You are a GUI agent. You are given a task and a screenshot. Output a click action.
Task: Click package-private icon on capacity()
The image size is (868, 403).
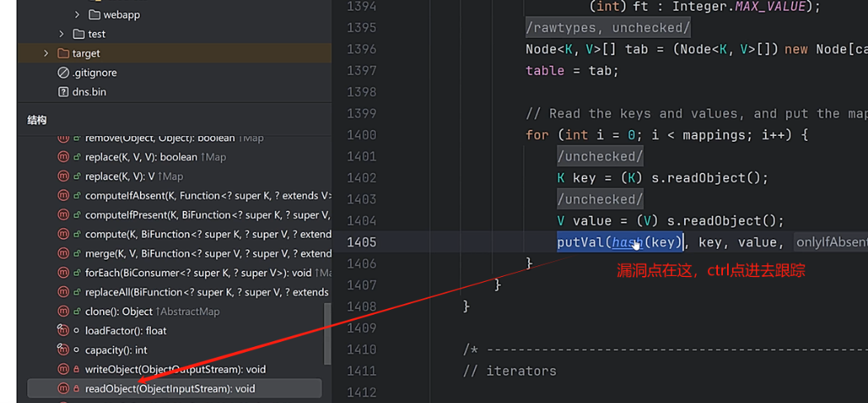[x=77, y=350]
